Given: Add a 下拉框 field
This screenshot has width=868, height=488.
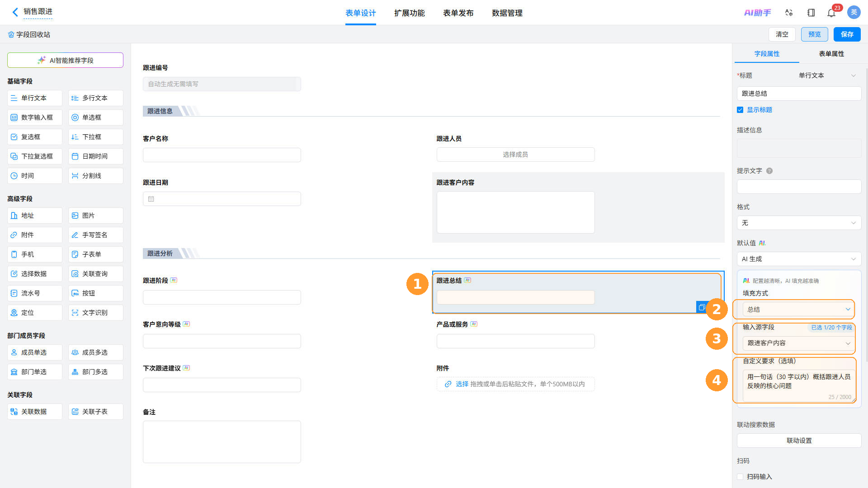Looking at the screenshot, I should tap(96, 137).
